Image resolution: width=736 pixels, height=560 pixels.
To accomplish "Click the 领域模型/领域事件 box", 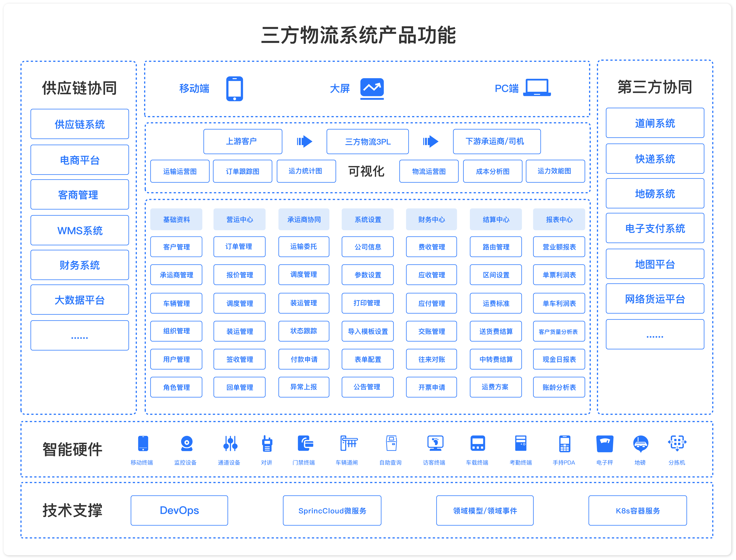I will click(x=485, y=511).
